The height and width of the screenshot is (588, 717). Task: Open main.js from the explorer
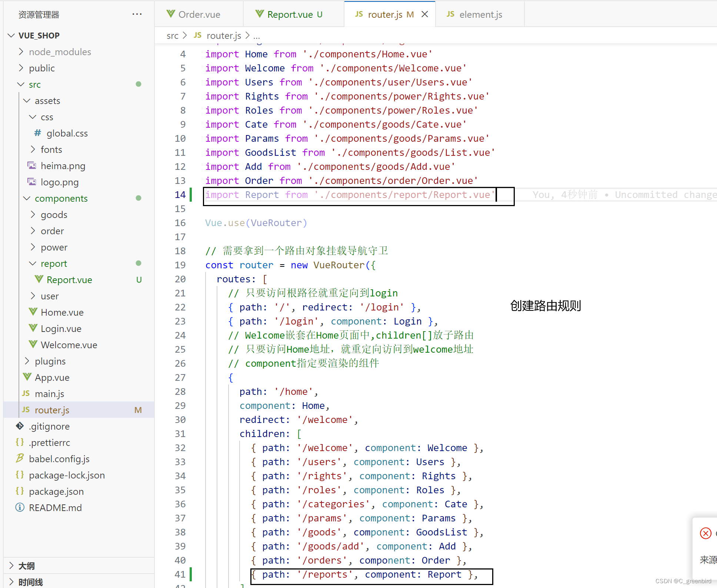50,393
